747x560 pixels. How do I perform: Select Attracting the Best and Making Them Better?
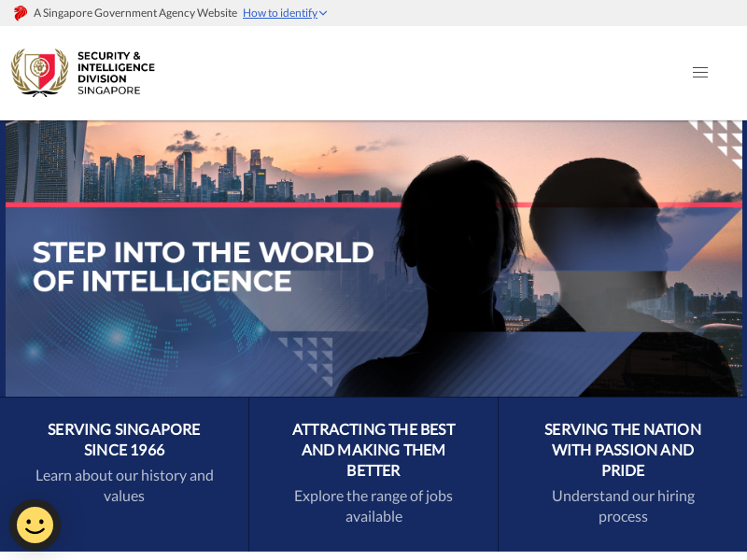coord(373,449)
